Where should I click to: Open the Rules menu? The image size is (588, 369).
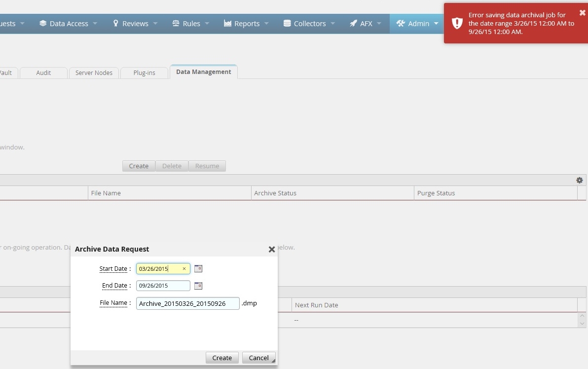(x=190, y=24)
